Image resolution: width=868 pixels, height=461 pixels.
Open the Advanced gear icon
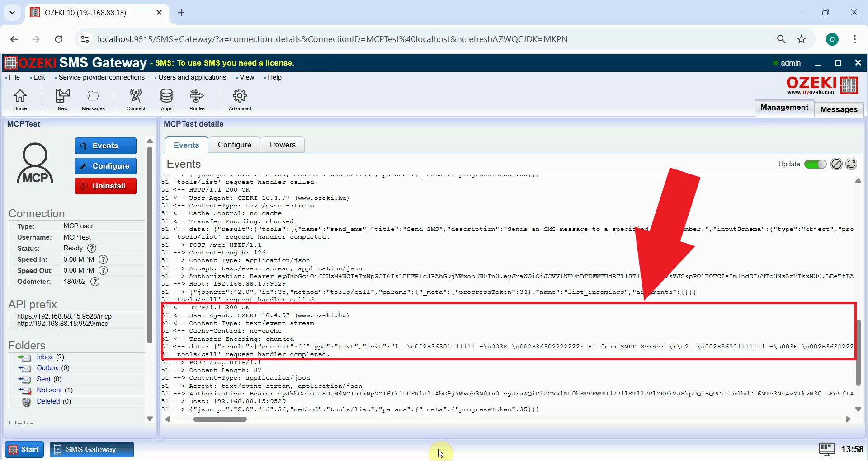pos(240,99)
